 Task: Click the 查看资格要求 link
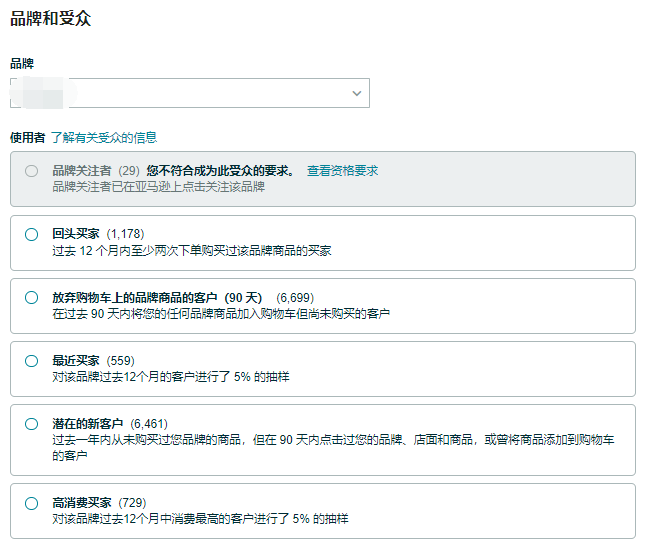342,171
